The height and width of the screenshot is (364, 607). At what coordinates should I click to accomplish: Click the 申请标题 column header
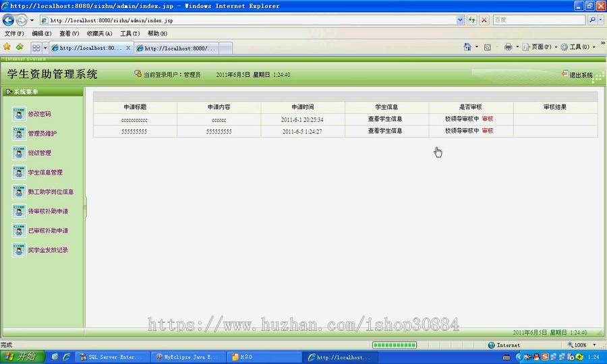pos(135,107)
